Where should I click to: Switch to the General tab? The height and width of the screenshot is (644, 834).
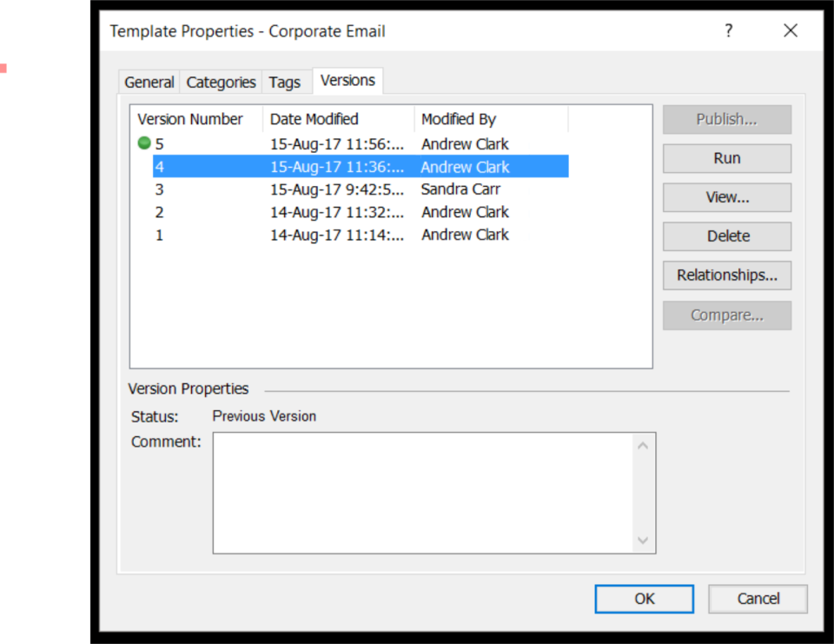point(148,81)
